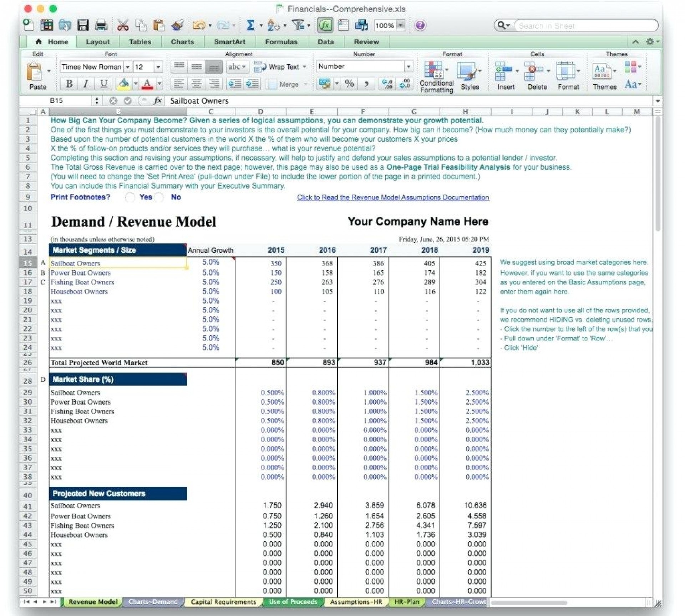Click the fill color paint bucket
The width and height of the screenshot is (685, 616).
(124, 84)
